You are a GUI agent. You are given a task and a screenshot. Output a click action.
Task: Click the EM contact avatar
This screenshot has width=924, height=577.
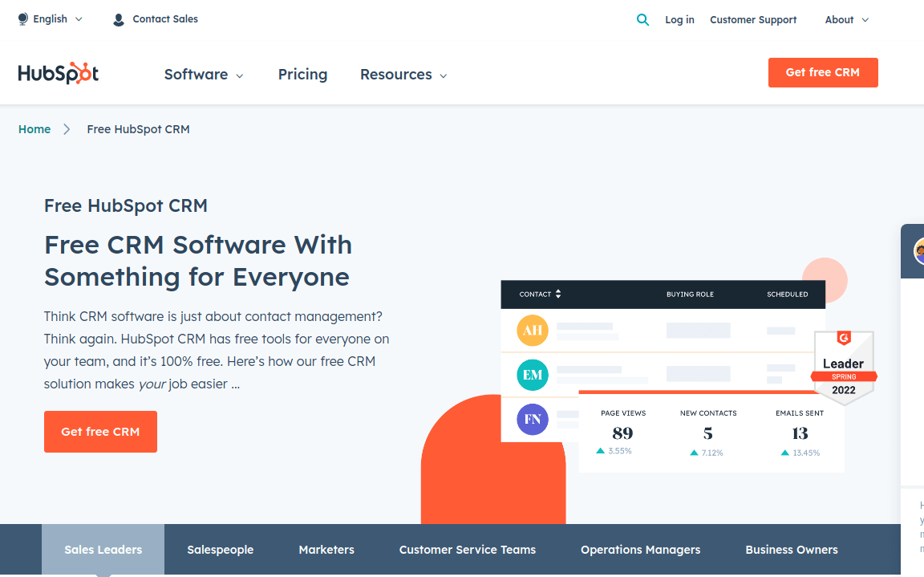[533, 375]
